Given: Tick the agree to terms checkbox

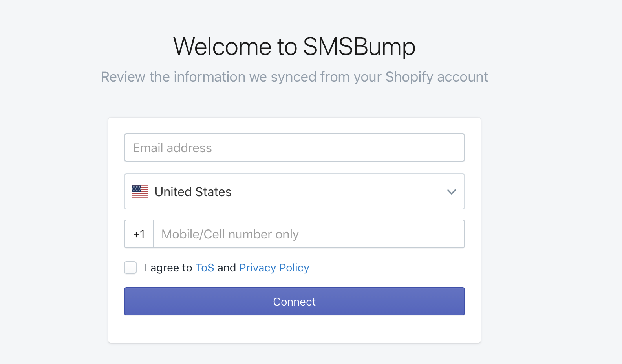Looking at the screenshot, I should 130,268.
